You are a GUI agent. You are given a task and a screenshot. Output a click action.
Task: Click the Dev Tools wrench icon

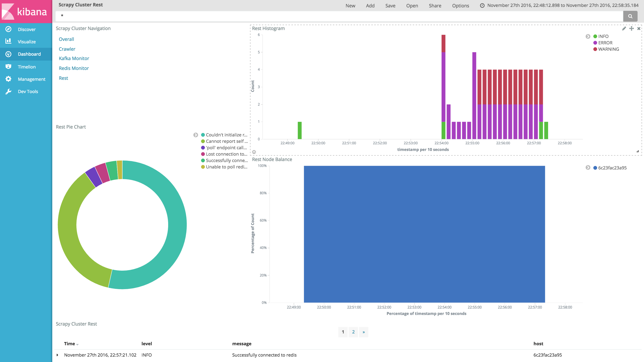(x=8, y=91)
